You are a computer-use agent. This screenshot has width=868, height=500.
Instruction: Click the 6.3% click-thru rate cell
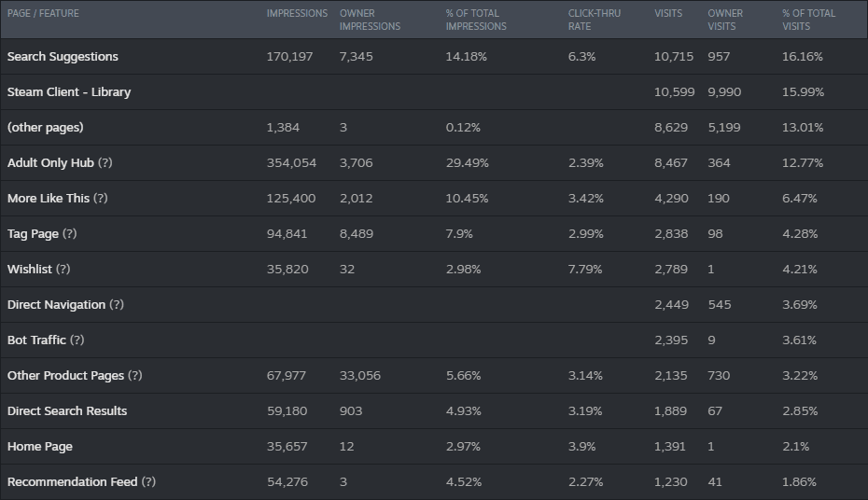(x=581, y=56)
